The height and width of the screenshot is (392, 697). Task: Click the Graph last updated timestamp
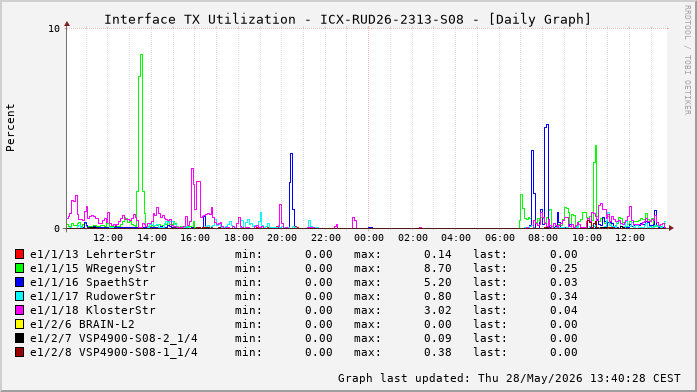pos(509,378)
